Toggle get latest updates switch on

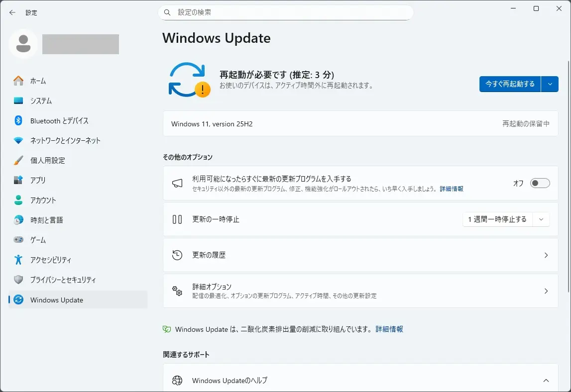point(540,183)
